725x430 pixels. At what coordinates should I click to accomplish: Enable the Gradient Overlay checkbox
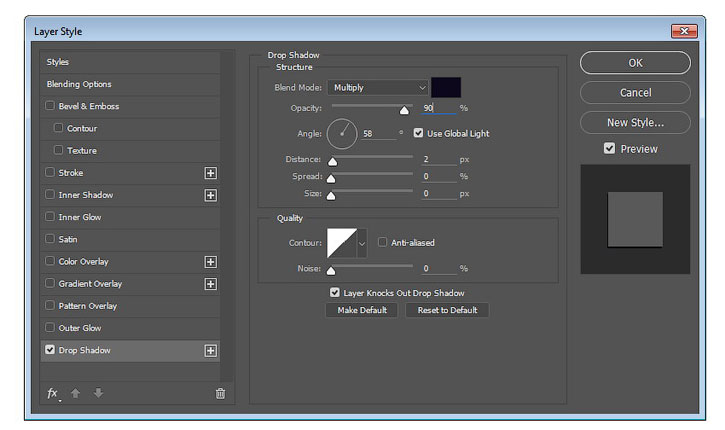click(50, 283)
